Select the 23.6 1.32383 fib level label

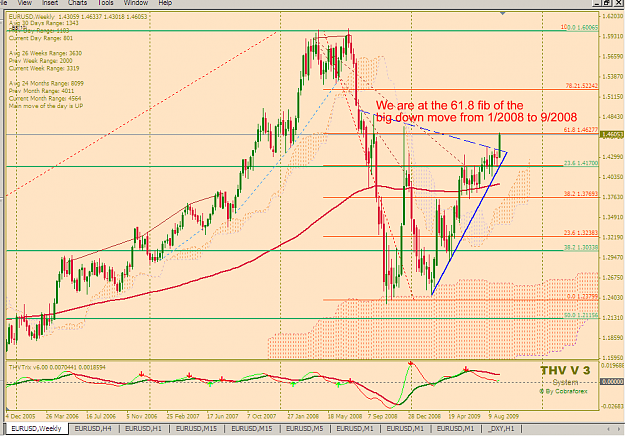coord(581,233)
